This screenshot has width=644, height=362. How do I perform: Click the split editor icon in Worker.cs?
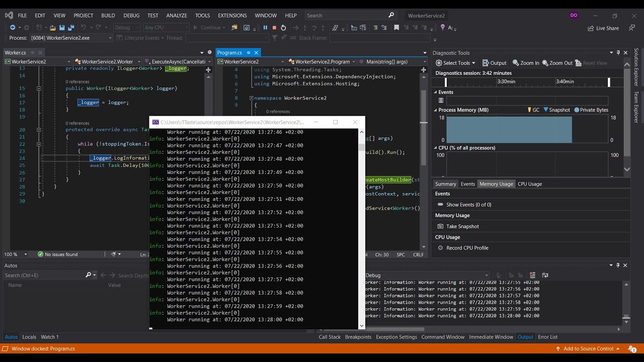coord(208,69)
